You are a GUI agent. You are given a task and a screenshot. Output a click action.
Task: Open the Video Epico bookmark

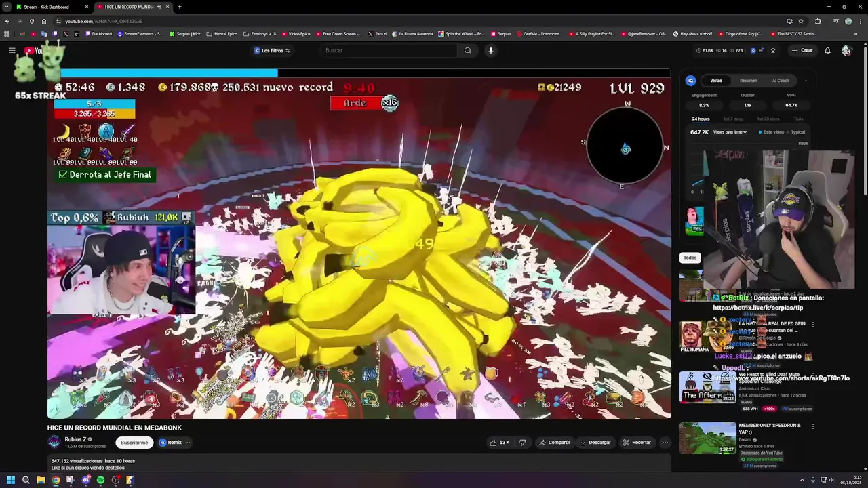point(296,33)
